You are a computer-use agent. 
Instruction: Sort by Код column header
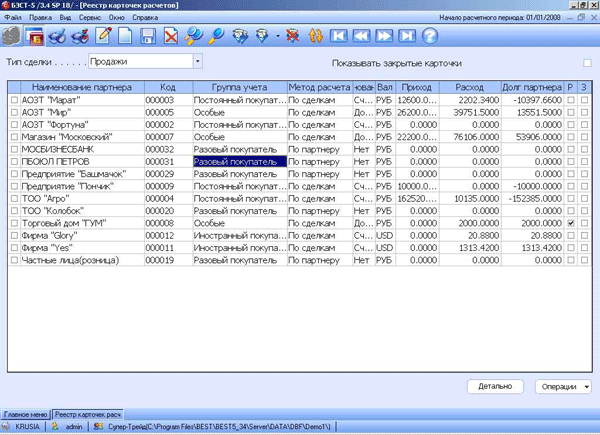(168, 87)
